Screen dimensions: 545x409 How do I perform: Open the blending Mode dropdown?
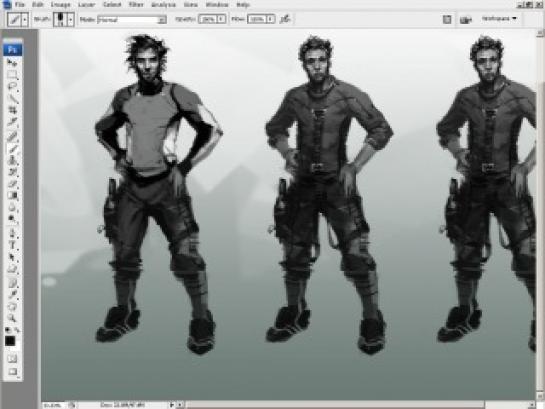coord(132,20)
